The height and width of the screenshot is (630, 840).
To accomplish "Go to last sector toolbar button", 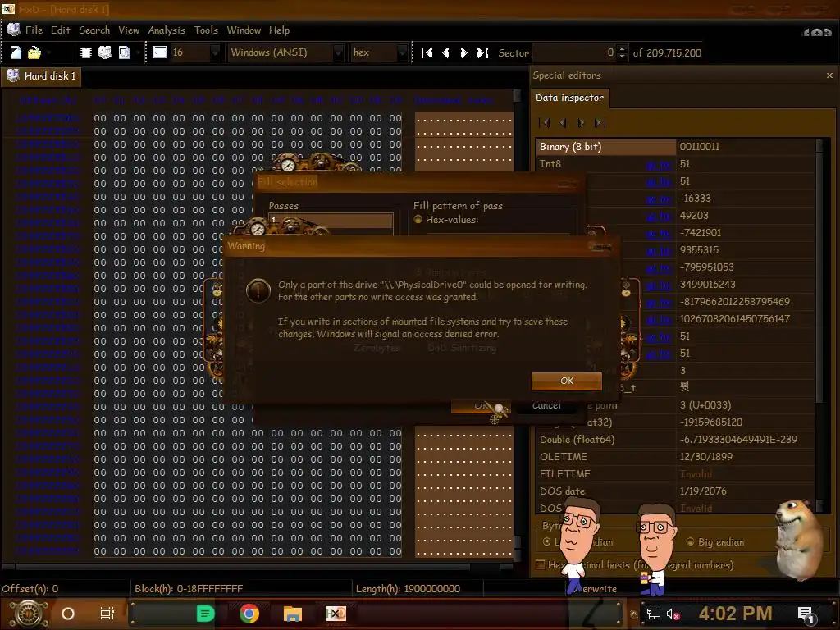I will pyautogui.click(x=482, y=52).
